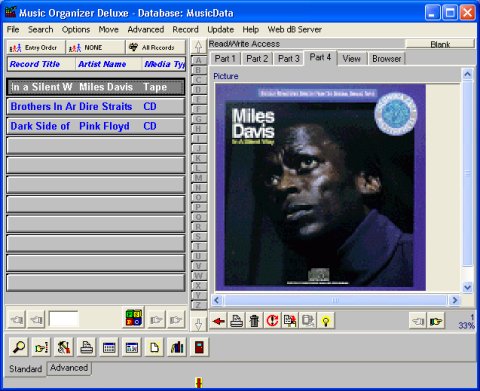Open the Update menu
Viewport: 480px width, 391px height.
click(x=221, y=29)
